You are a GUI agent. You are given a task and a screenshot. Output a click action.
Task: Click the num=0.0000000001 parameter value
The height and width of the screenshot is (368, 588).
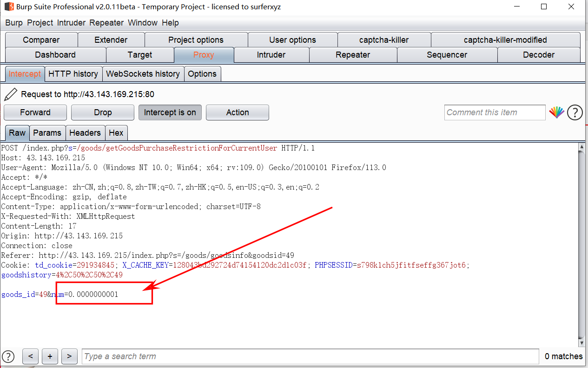pyautogui.click(x=85, y=295)
